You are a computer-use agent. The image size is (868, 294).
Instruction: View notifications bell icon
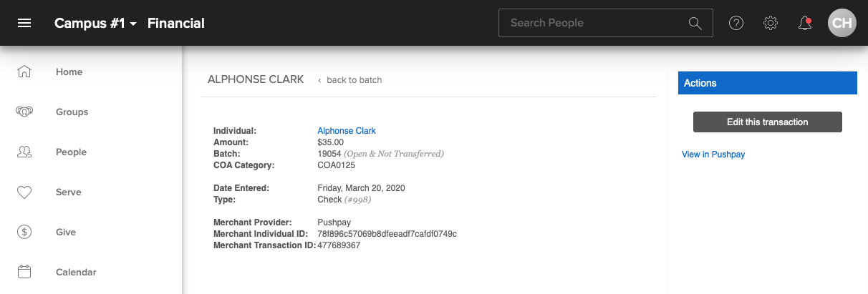pos(805,23)
